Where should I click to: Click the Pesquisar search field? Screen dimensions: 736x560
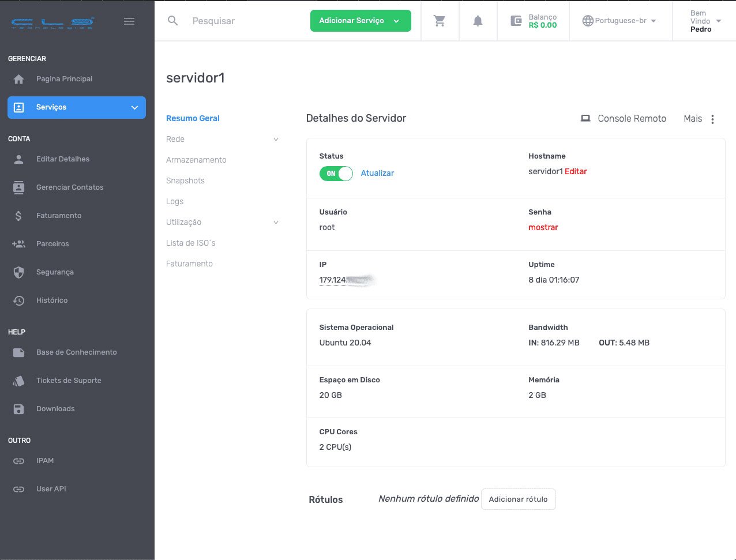click(242, 21)
